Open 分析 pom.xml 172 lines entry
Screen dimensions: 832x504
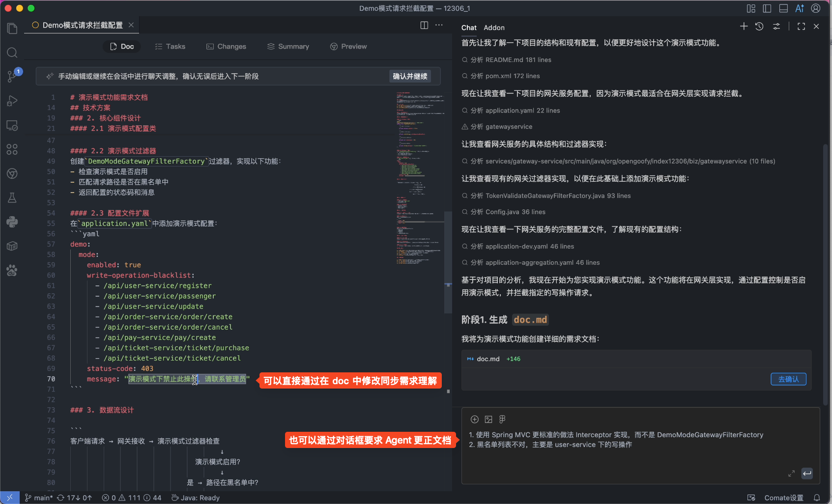(501, 76)
